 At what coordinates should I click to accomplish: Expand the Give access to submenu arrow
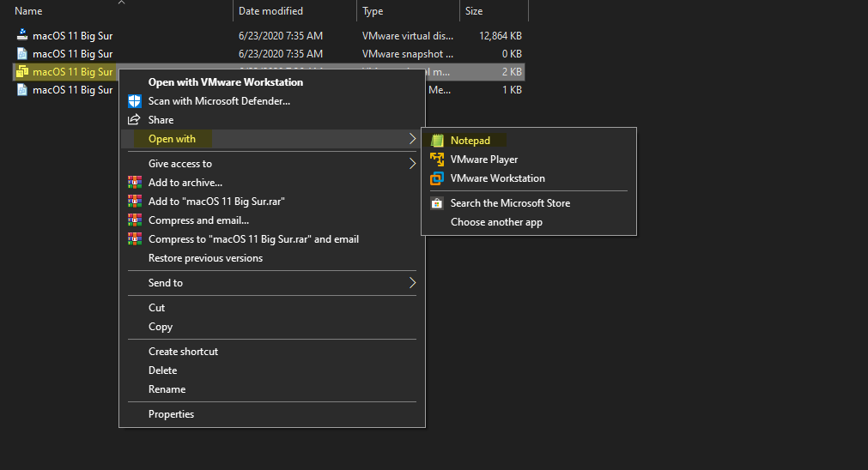(x=412, y=164)
